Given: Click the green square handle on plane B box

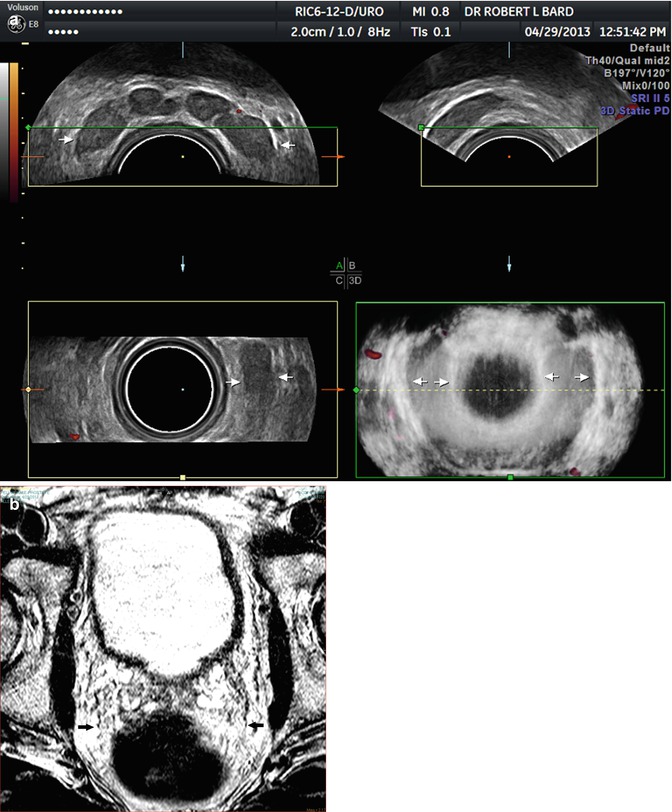Looking at the screenshot, I should [421, 128].
